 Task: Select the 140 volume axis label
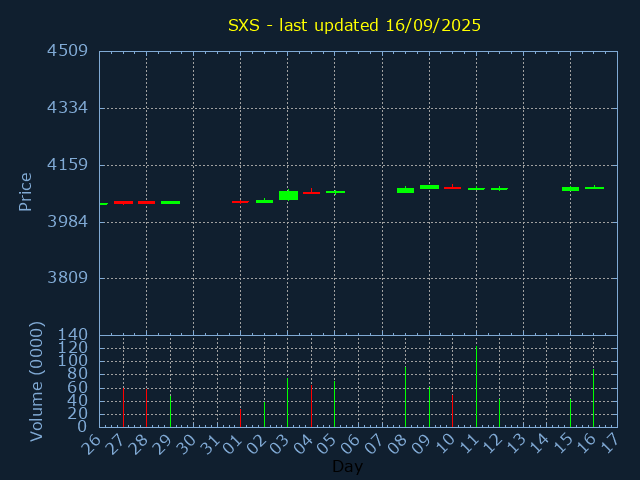tap(73, 335)
